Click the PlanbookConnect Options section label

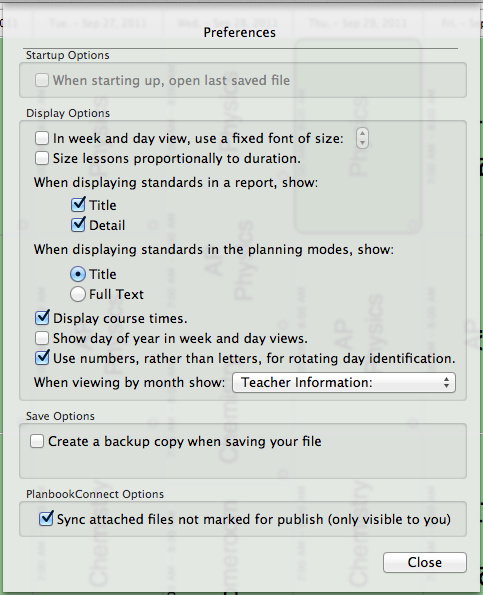[95, 494]
